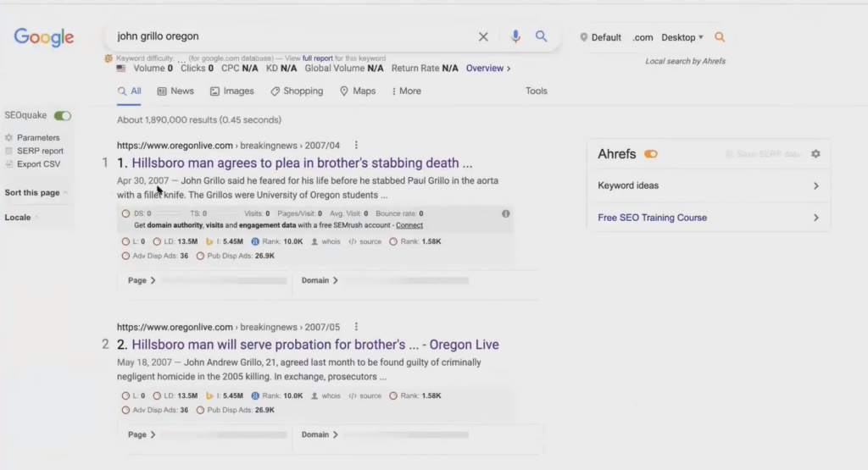The height and width of the screenshot is (470, 868).
Task: Click the whois icon under first result
Action: [325, 241]
